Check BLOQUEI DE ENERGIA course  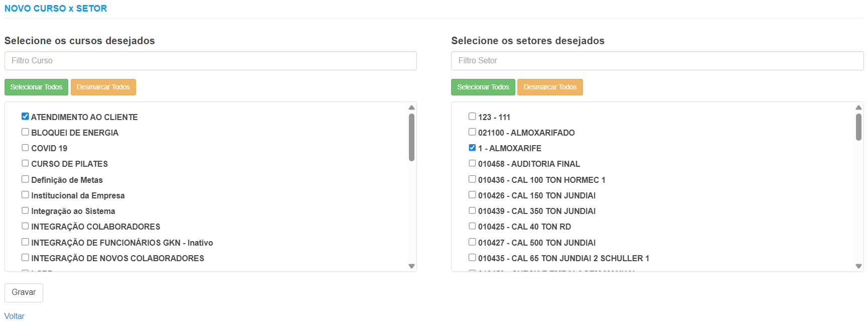(x=25, y=132)
